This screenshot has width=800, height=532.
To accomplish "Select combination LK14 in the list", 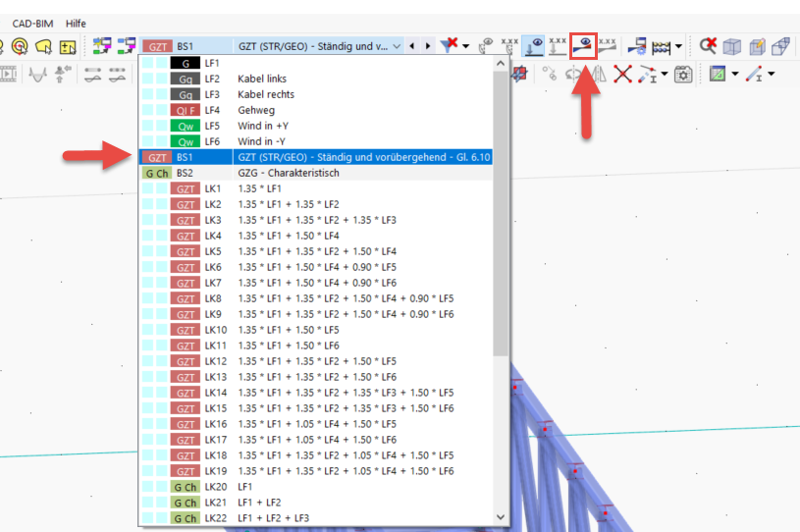I will (x=316, y=393).
